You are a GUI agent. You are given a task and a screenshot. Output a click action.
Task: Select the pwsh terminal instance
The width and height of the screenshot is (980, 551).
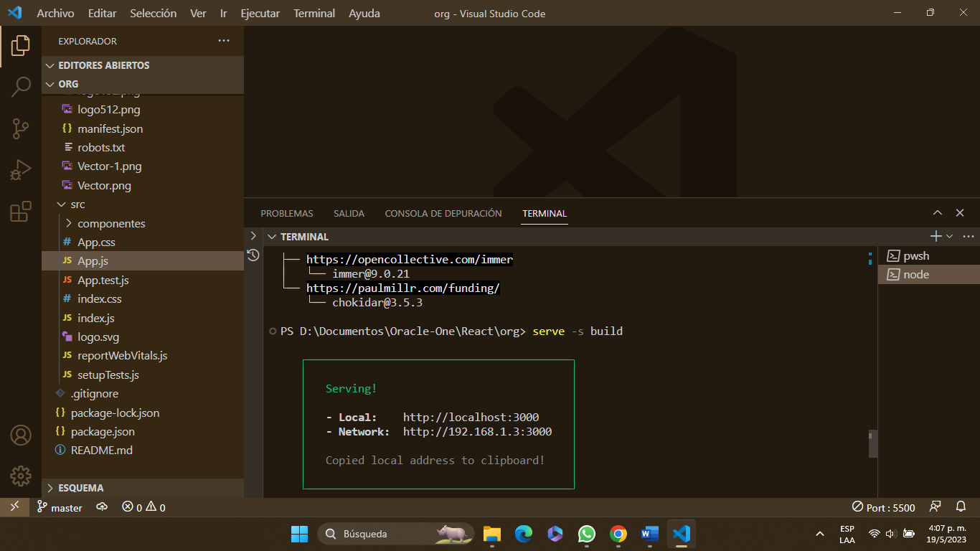click(x=928, y=255)
